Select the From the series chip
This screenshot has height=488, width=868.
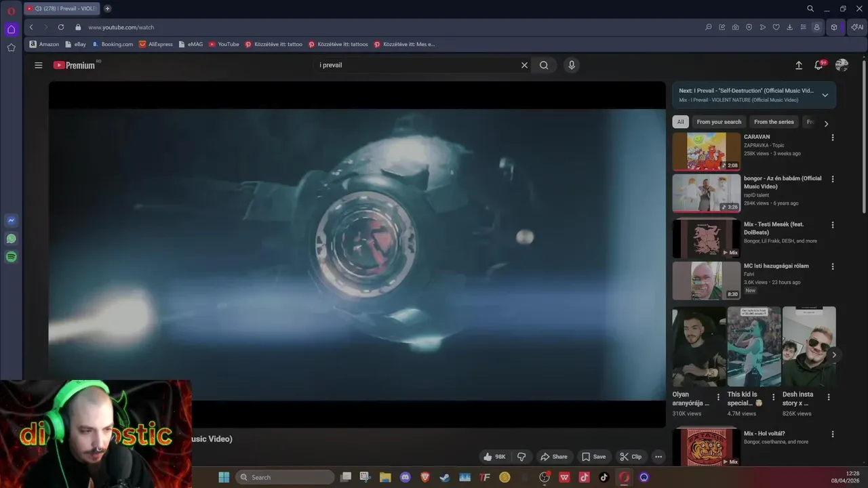tap(774, 122)
